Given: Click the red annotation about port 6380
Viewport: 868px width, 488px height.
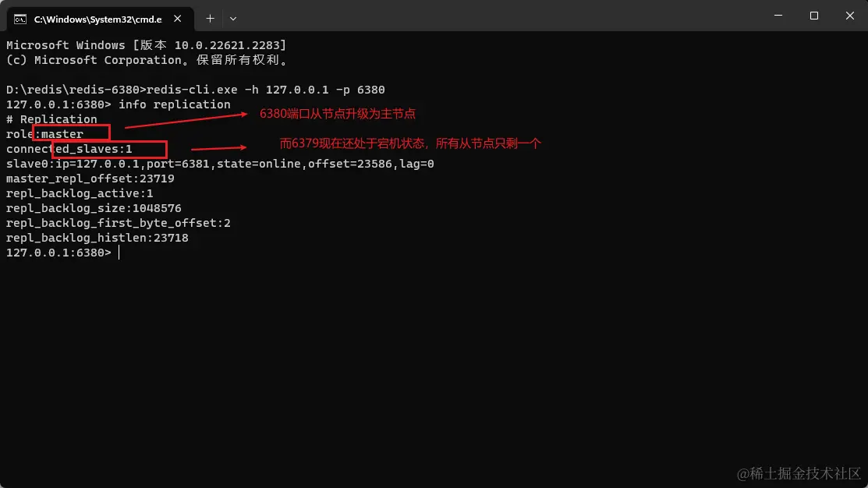Looking at the screenshot, I should 337,114.
